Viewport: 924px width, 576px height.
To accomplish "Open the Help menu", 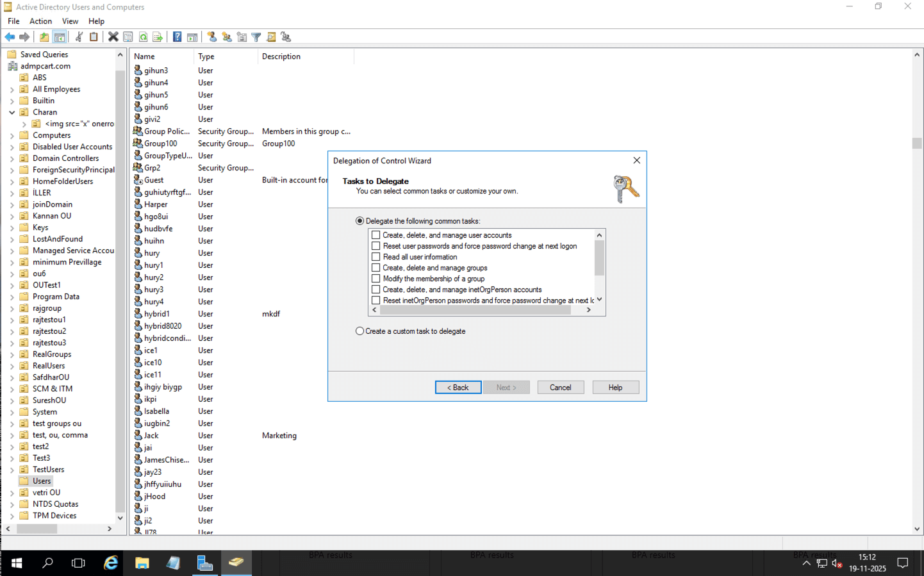I will pos(97,21).
